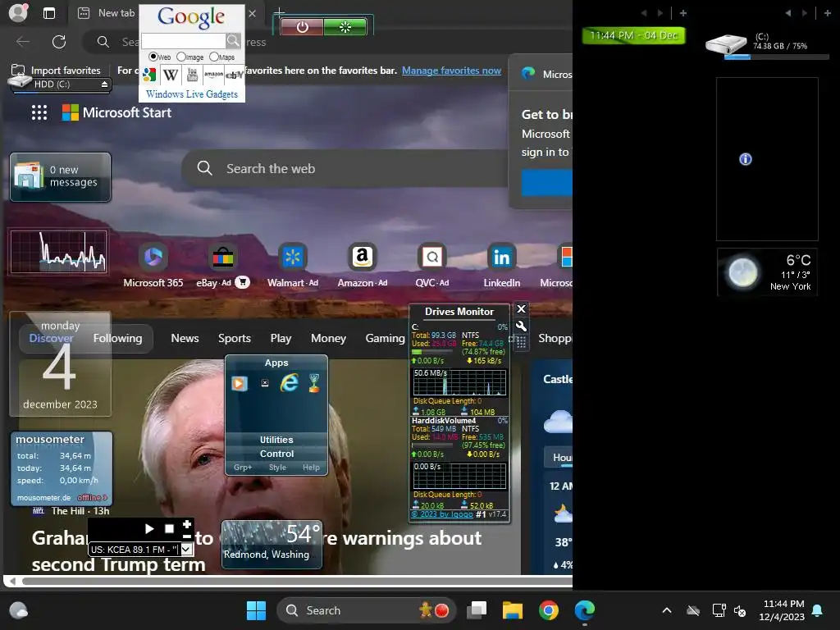
Task: Open the Windows Start button
Action: (256, 610)
